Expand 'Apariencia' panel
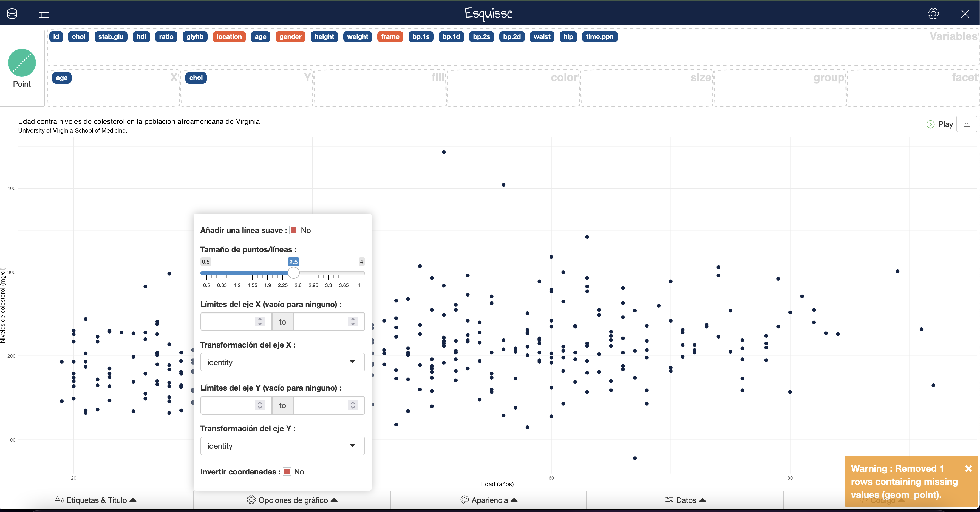 489,500
